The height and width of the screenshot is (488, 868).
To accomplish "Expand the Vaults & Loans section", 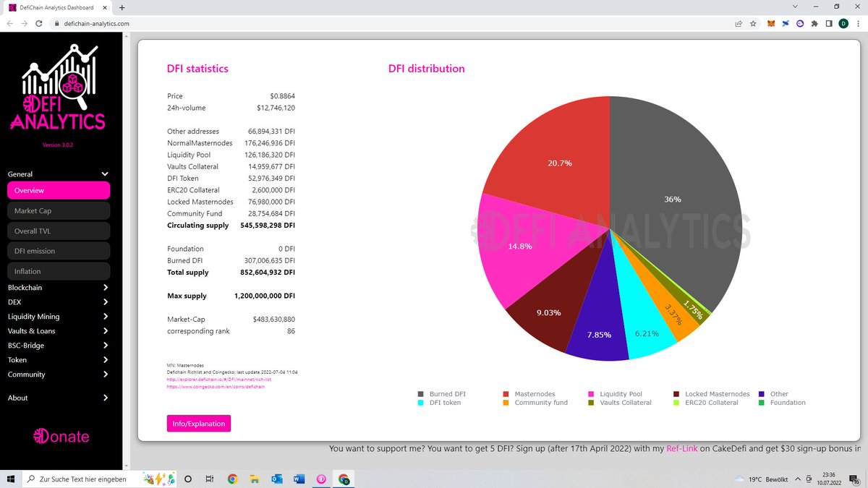I will 58,331.
